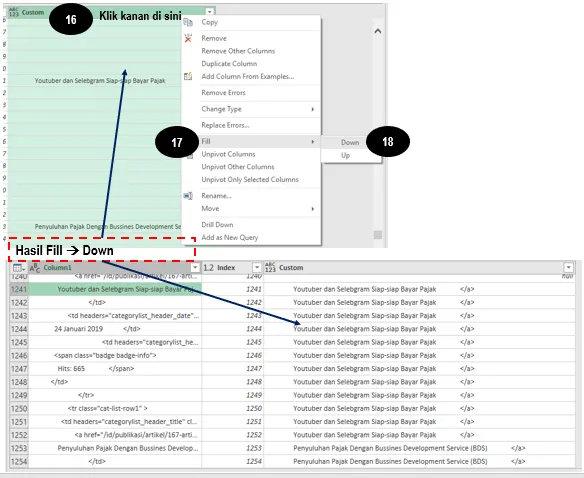Select Remove Other Columns
The width and height of the screenshot is (584, 478).
coord(238,51)
